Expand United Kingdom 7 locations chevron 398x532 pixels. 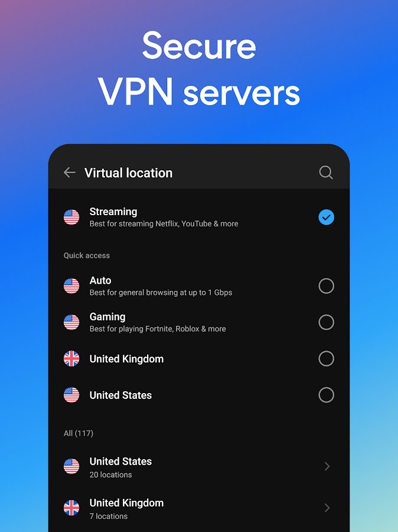[327, 508]
